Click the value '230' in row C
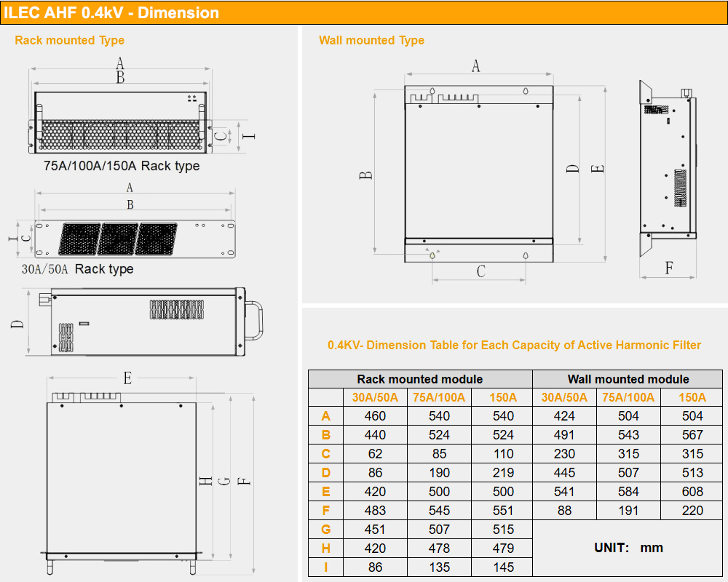728x582 pixels. click(565, 454)
